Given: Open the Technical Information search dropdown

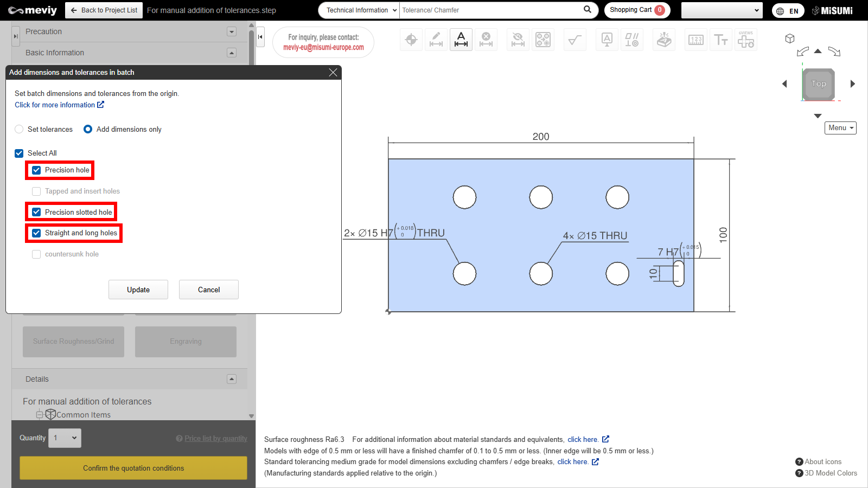Looking at the screenshot, I should [x=359, y=10].
